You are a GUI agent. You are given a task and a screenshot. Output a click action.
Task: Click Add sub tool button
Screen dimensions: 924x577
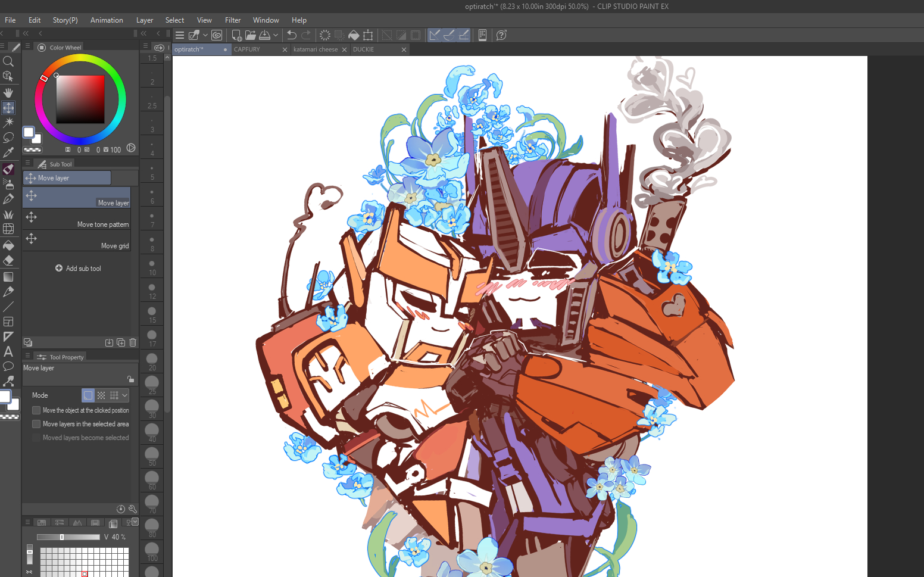[x=78, y=269]
